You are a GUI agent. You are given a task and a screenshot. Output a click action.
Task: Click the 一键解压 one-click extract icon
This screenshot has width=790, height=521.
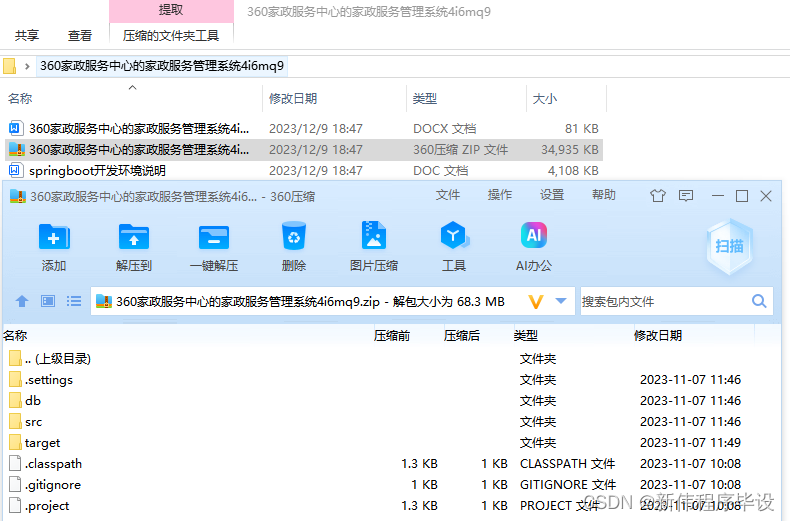coord(214,237)
